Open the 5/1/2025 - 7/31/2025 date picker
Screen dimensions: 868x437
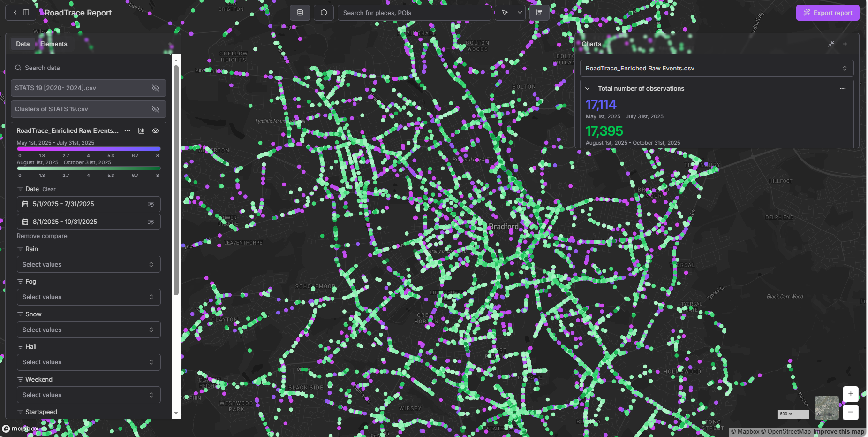tap(89, 204)
